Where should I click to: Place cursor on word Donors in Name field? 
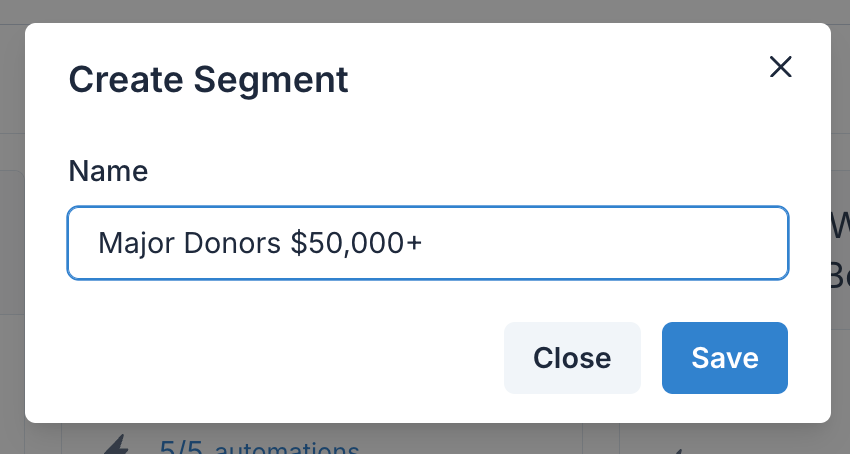click(232, 242)
